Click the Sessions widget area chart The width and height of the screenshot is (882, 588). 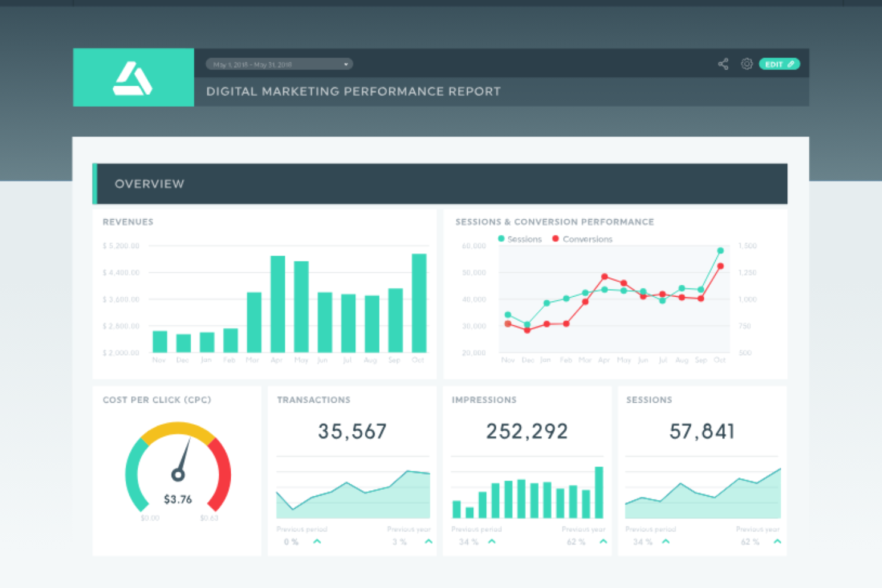(x=703, y=493)
